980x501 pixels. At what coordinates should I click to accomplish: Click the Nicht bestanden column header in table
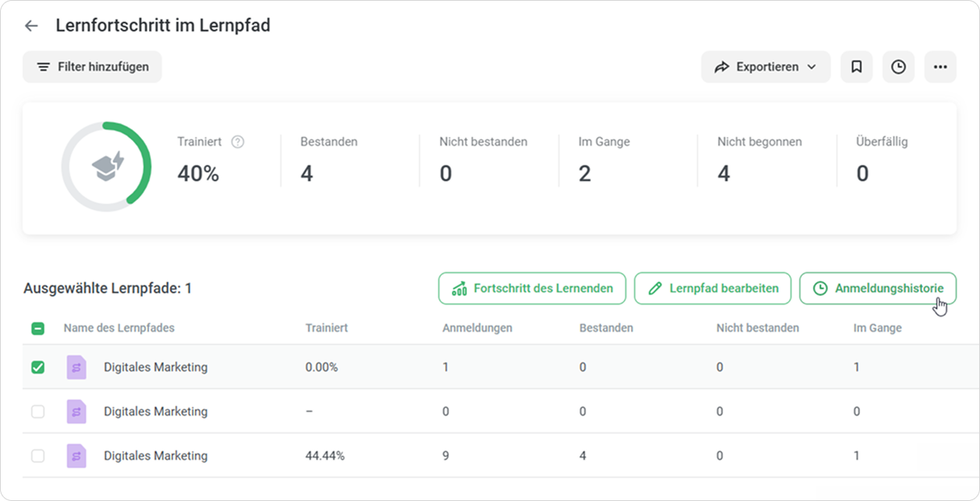tap(758, 328)
